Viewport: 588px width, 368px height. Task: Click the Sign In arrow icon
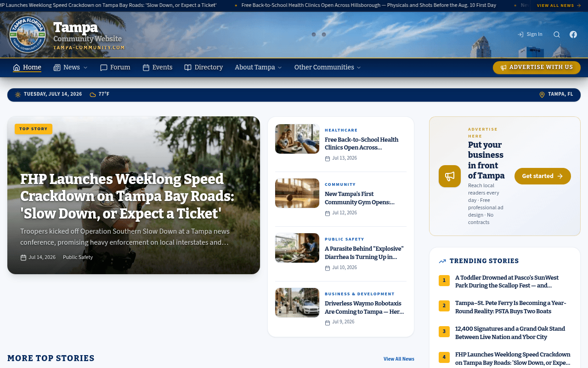[520, 34]
